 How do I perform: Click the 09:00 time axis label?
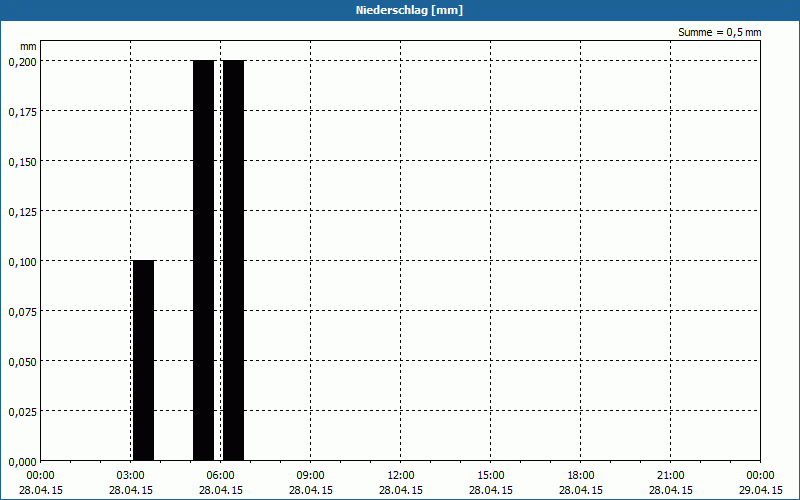click(x=311, y=475)
